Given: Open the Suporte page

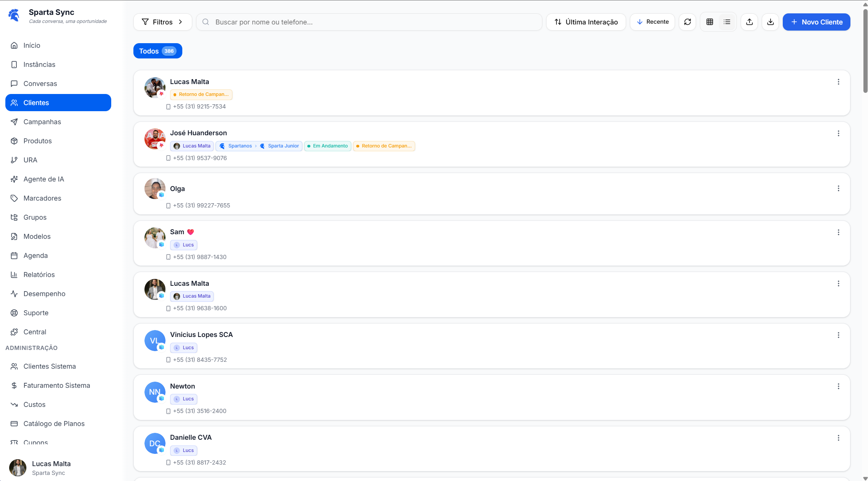Looking at the screenshot, I should (36, 313).
